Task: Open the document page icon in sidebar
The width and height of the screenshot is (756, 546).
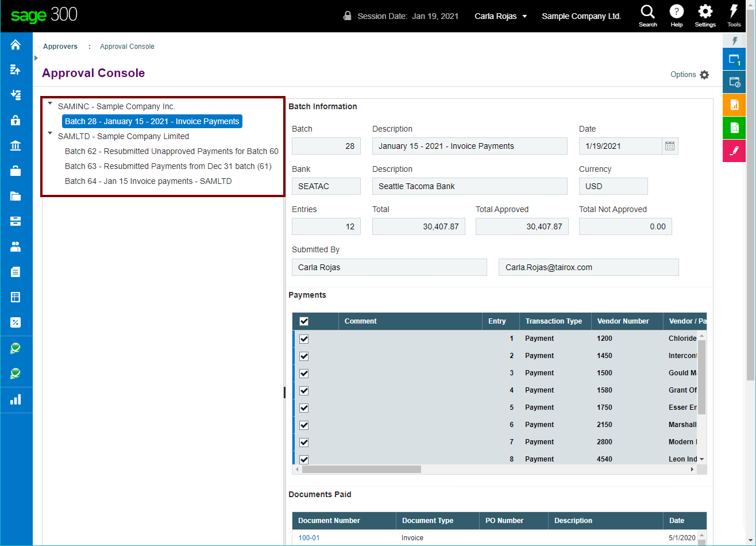Action: tap(16, 272)
